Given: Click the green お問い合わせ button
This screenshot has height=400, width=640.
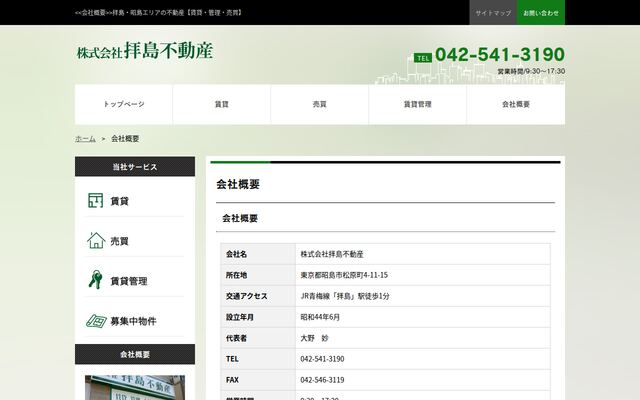Looking at the screenshot, I should 541,13.
